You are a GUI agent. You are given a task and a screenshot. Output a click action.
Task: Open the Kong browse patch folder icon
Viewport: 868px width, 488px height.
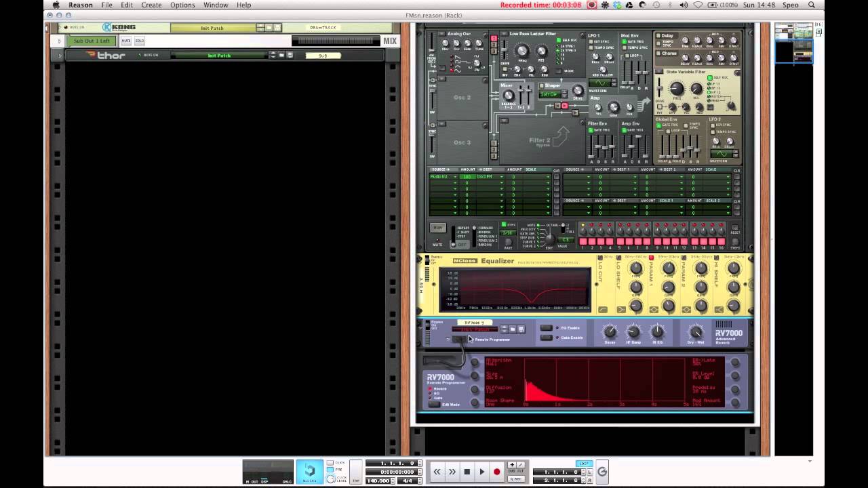269,28
